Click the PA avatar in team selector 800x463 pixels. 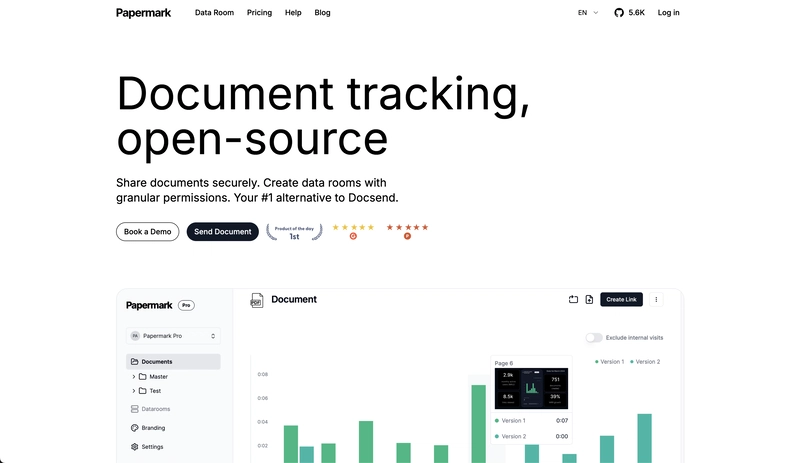click(135, 336)
